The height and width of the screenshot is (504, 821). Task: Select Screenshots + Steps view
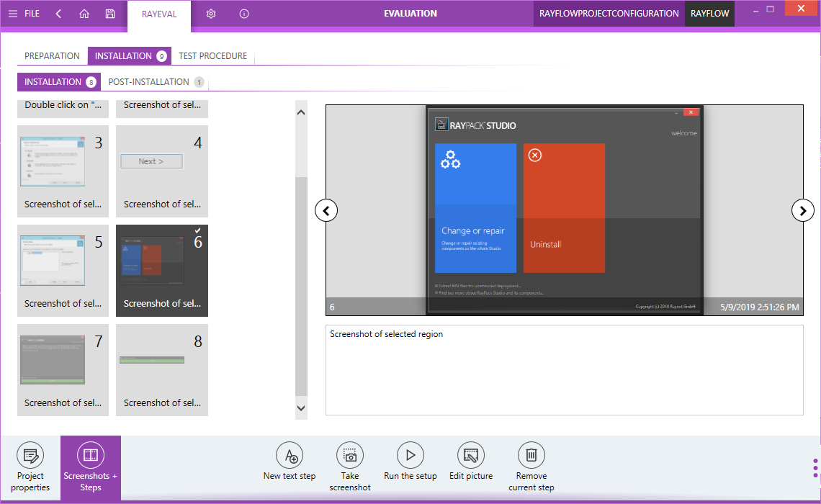pos(91,467)
